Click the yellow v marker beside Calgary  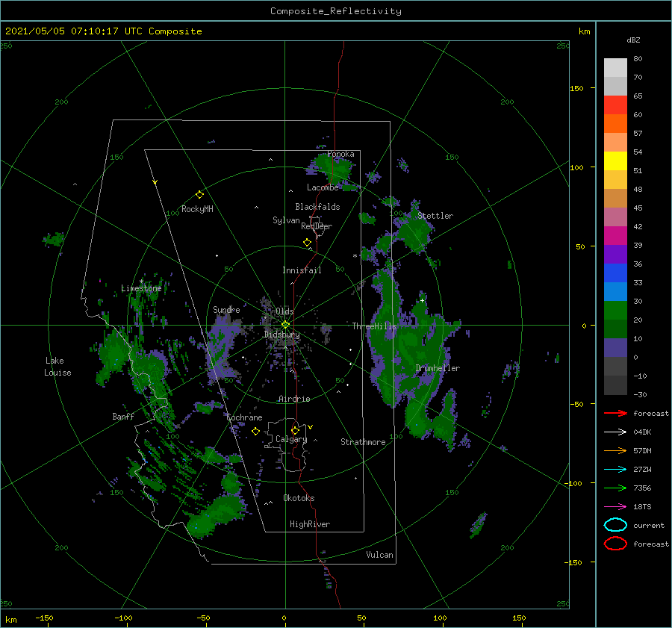(x=311, y=427)
